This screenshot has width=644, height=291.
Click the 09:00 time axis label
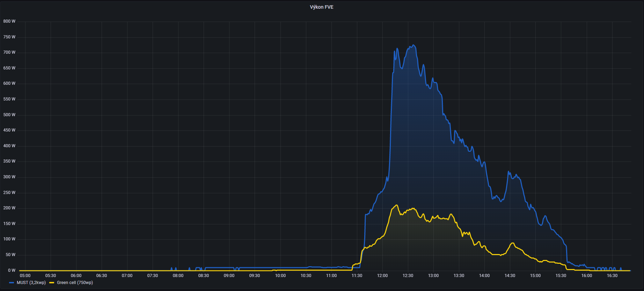click(229, 276)
